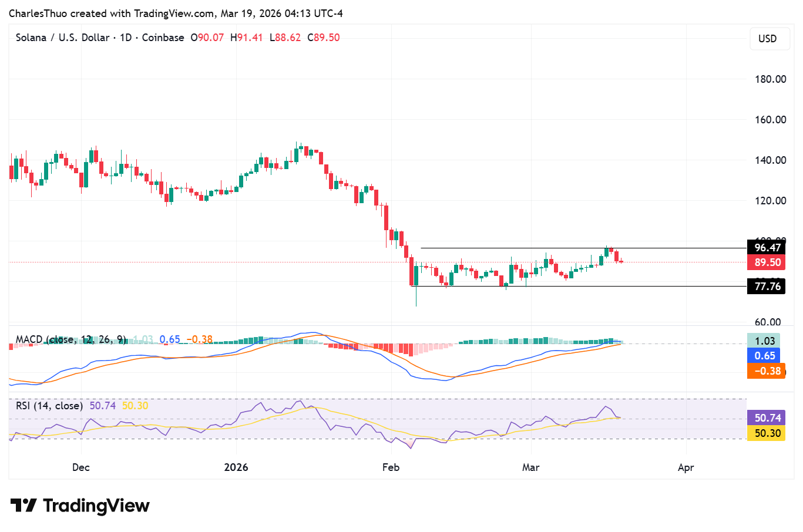Click the yellow 50.30 RSI average badge
The height and width of the screenshot is (532, 803).
766,433
